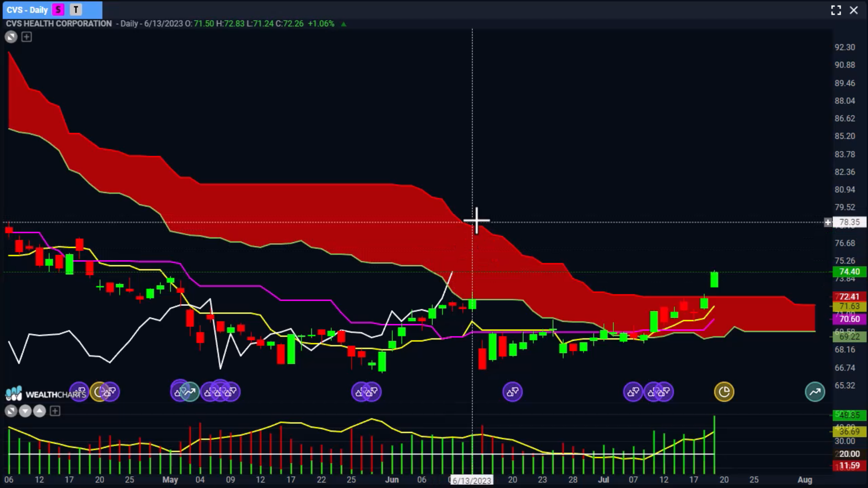
Task: Move indicator pane up with up-arrow button
Action: [40, 411]
